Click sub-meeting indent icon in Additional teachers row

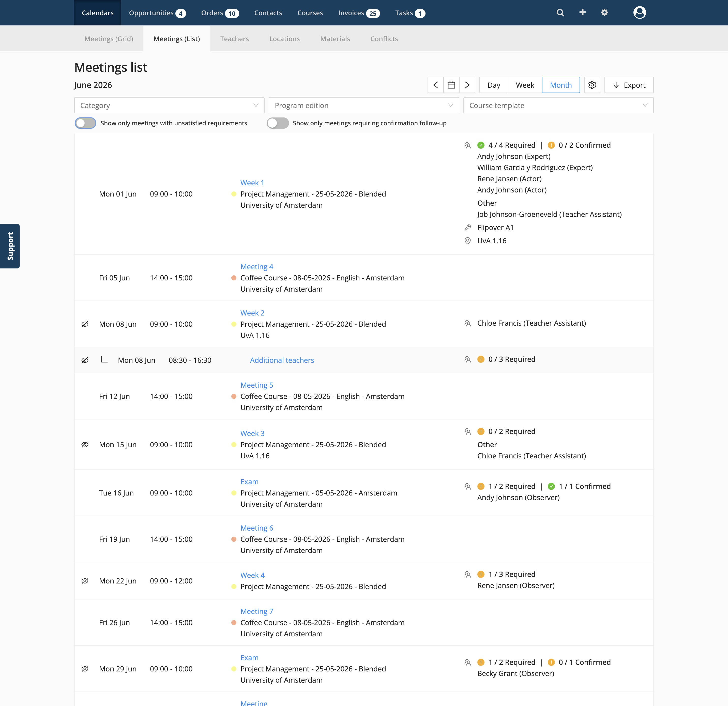tap(104, 359)
